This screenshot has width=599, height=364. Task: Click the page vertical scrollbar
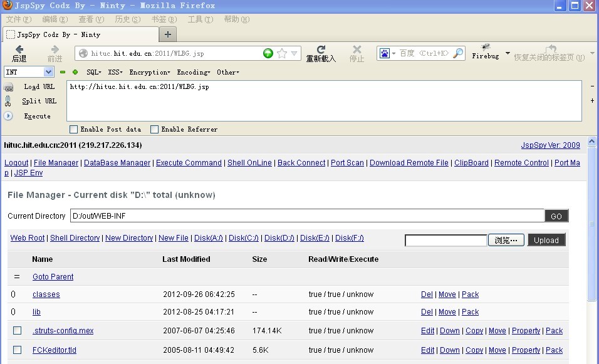(x=591, y=224)
